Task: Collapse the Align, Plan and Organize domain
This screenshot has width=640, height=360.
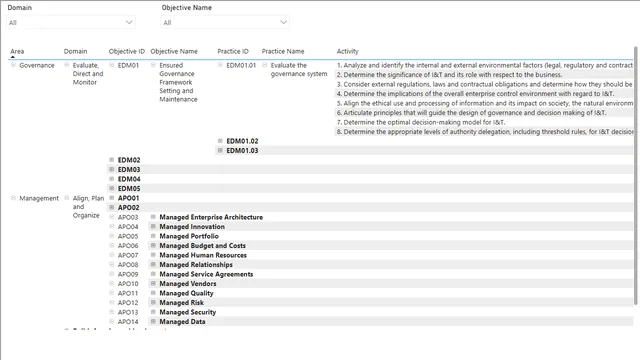Action: tap(67, 198)
